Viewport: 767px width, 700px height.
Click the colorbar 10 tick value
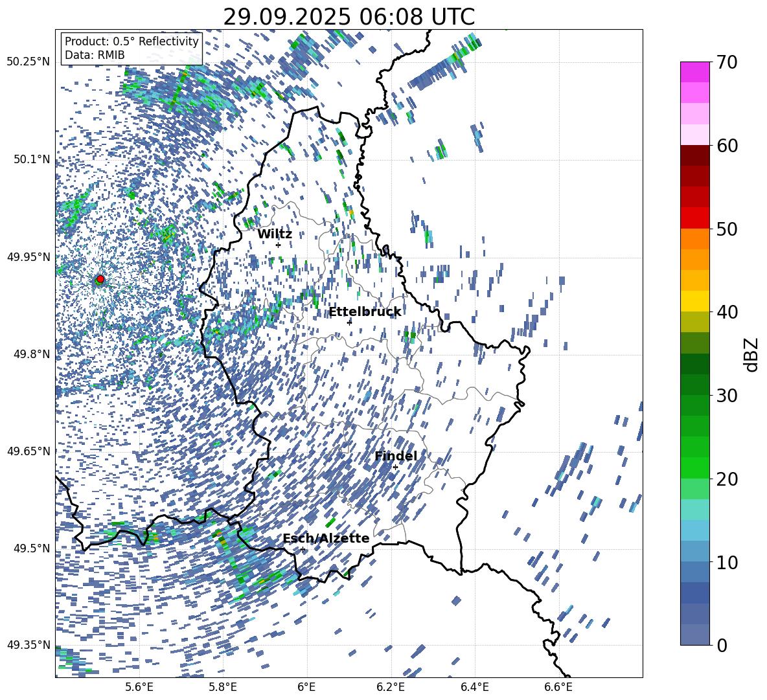pyautogui.click(x=727, y=563)
